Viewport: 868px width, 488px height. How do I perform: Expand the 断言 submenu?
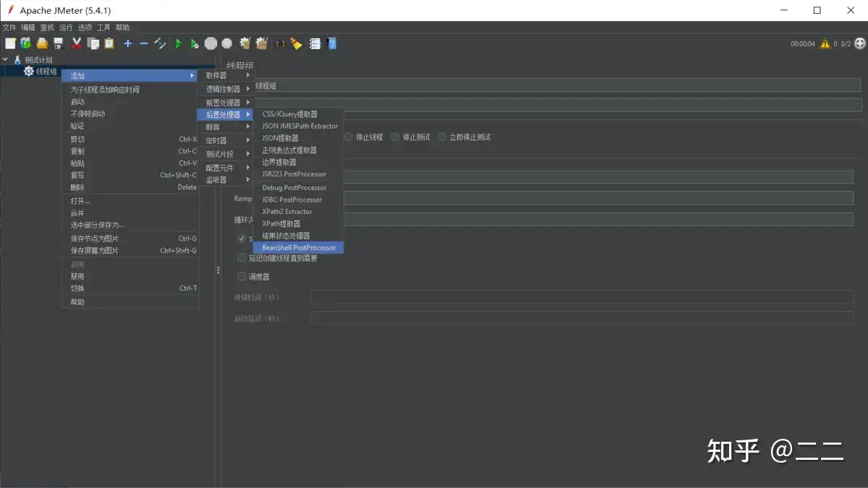(226, 127)
